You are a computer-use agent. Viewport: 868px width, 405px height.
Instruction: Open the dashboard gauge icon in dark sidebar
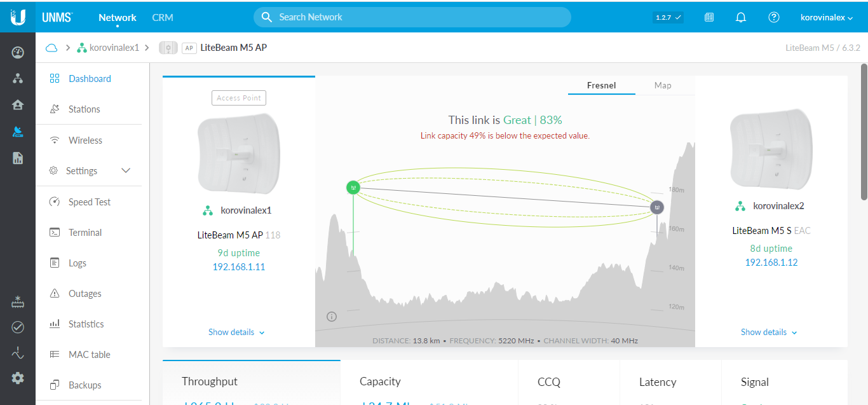(18, 52)
